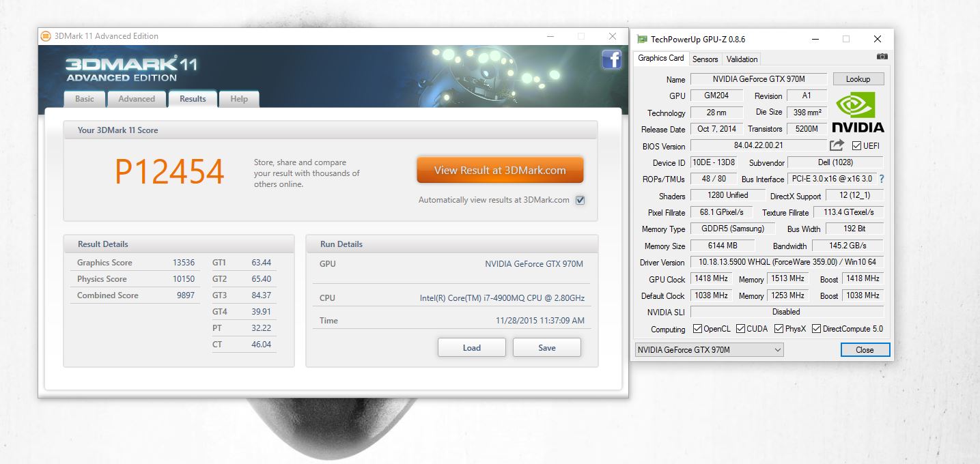Click the 3DMark 11 orange title bar icon

pos(46,36)
